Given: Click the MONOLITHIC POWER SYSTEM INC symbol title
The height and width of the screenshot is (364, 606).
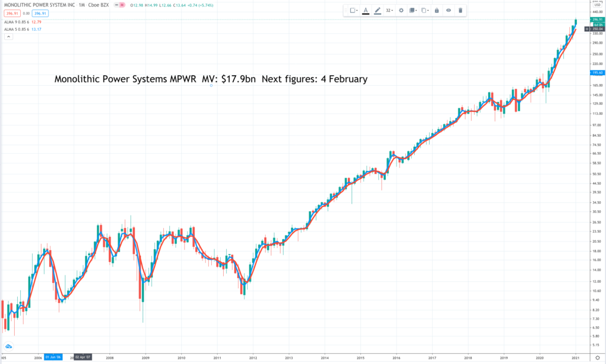Looking at the screenshot, I should 40,5.
